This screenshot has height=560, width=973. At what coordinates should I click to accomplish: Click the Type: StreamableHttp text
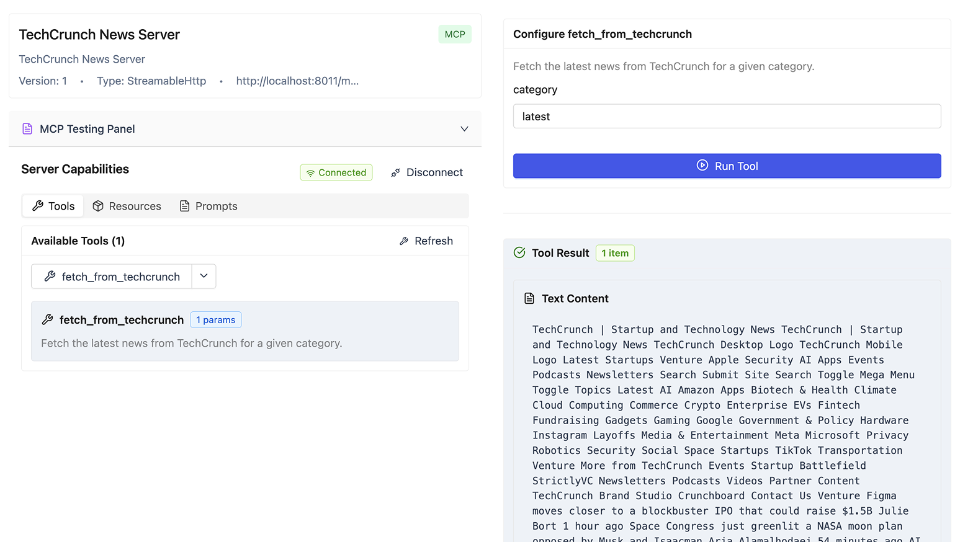click(x=151, y=81)
